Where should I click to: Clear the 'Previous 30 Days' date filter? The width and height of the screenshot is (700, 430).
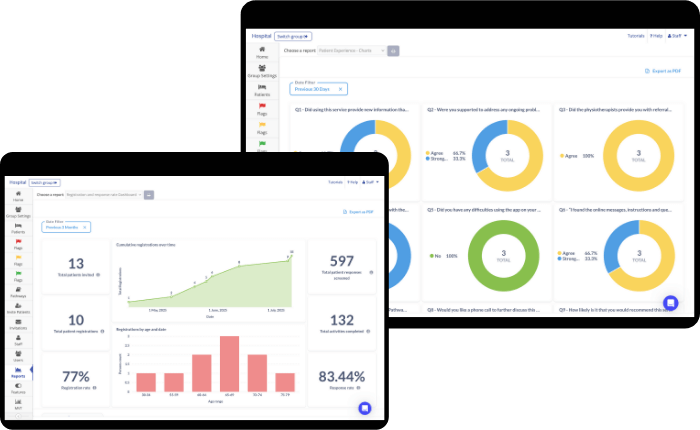340,89
